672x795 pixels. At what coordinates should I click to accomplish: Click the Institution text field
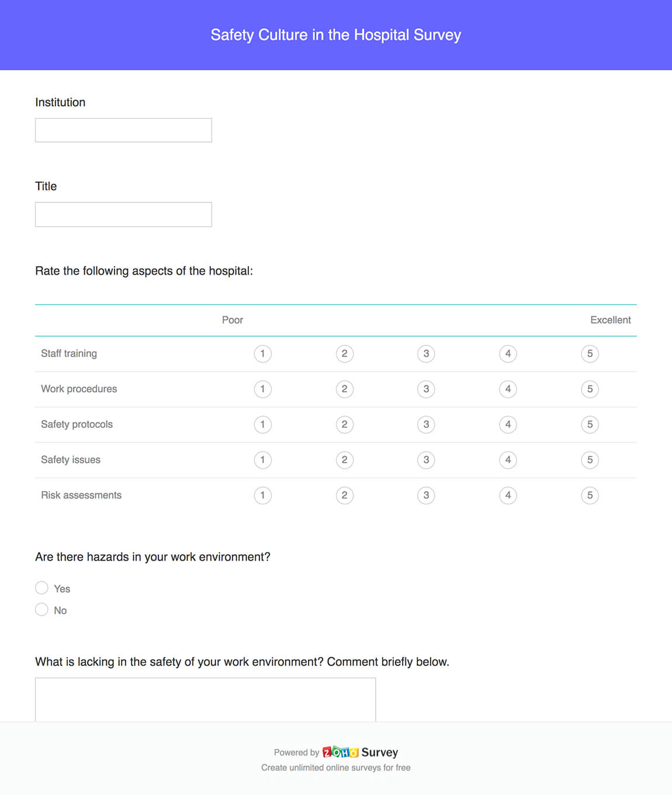tap(123, 129)
